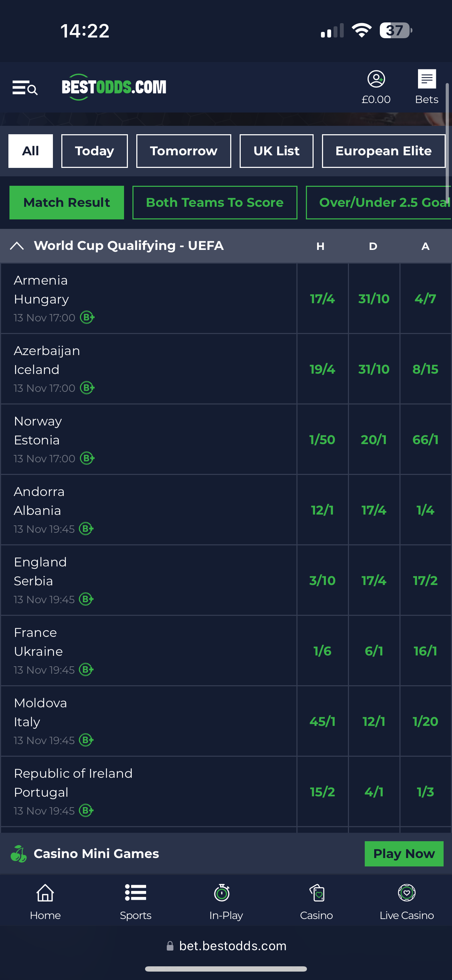Select the Today filter tab
Image resolution: width=452 pixels, height=980 pixels.
pyautogui.click(x=94, y=151)
